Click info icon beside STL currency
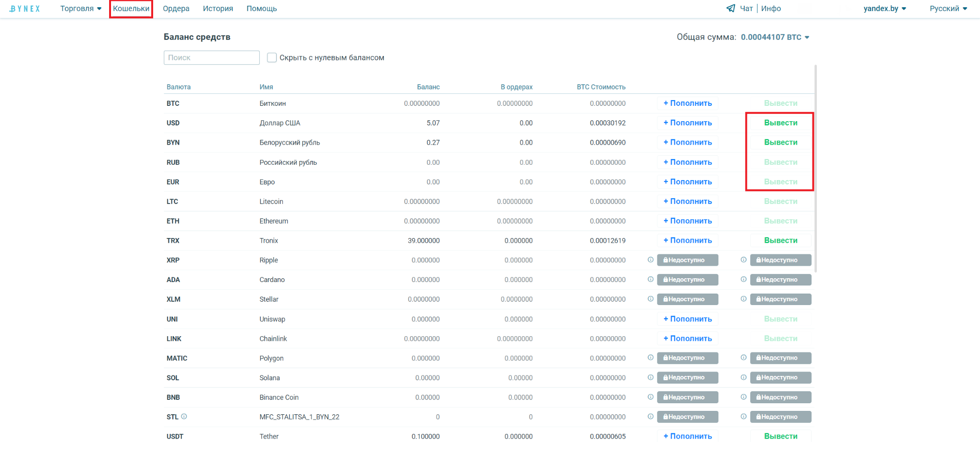 click(x=184, y=417)
